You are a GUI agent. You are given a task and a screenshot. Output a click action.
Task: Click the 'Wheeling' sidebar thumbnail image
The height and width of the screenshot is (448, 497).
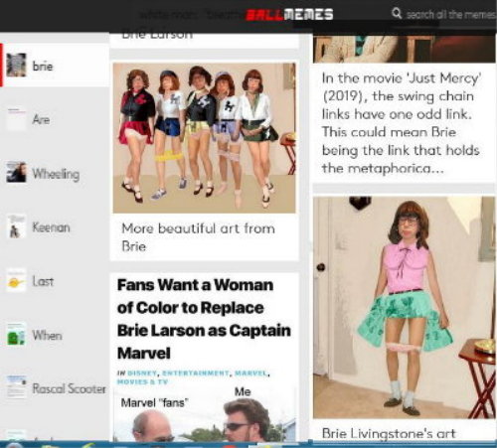16,172
